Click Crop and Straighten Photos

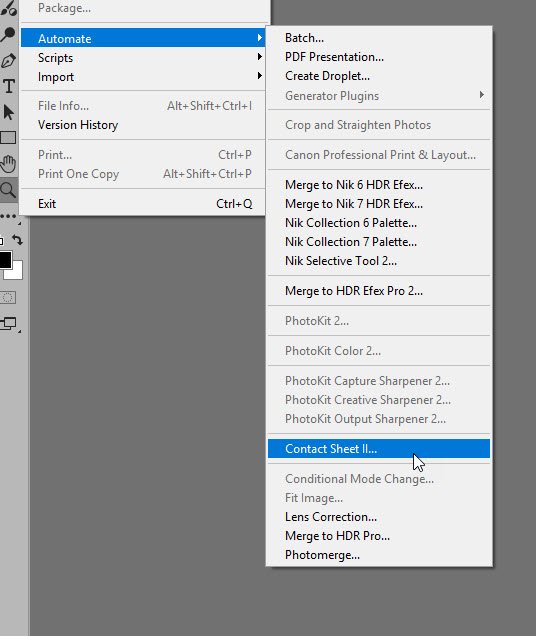pos(379,125)
